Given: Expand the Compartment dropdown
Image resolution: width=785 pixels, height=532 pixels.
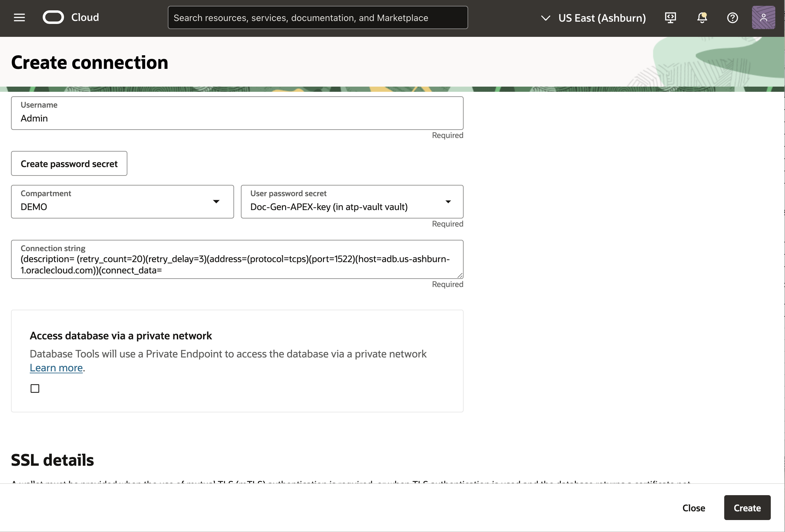Looking at the screenshot, I should (x=122, y=202).
